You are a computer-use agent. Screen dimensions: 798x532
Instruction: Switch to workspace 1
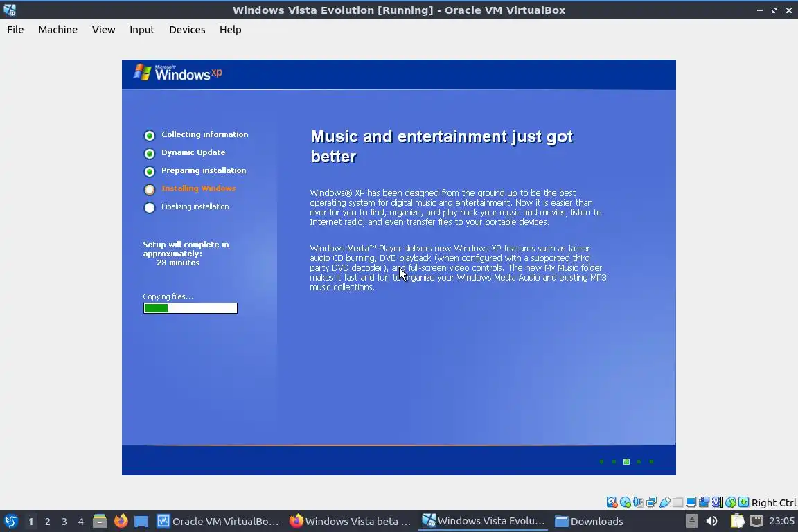pos(30,522)
